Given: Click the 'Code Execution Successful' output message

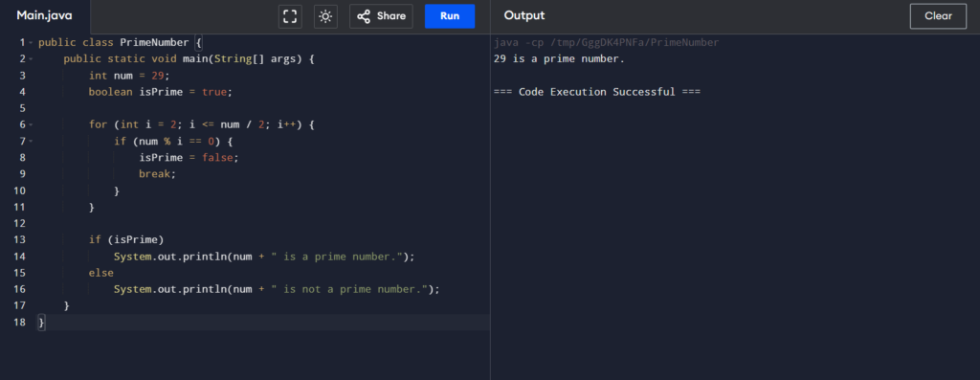Looking at the screenshot, I should pyautogui.click(x=597, y=92).
